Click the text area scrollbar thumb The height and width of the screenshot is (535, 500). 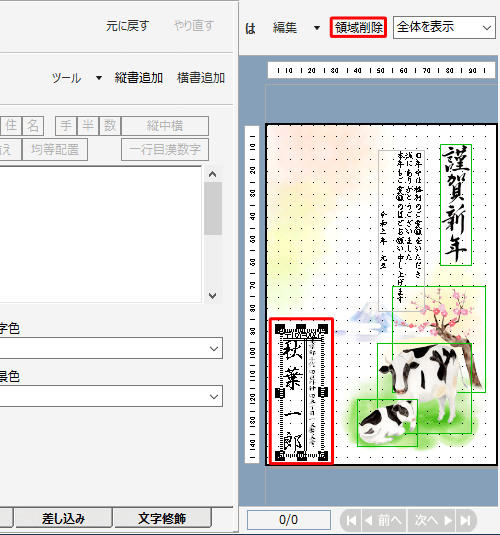click(x=213, y=208)
